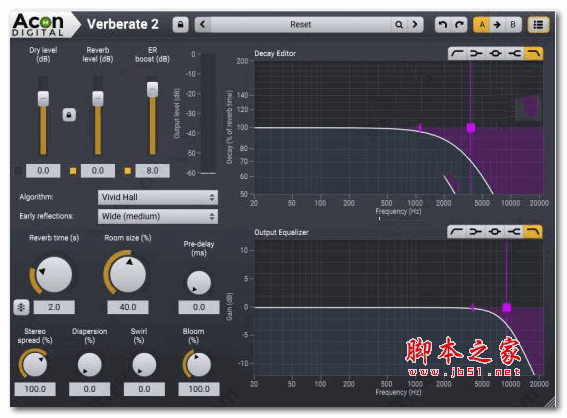Go to the next preset arrow
The image size is (567, 418).
[415, 25]
